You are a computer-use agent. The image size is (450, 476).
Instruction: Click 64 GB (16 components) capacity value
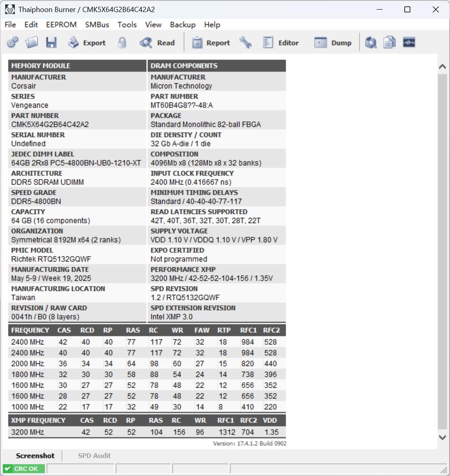pos(50,221)
